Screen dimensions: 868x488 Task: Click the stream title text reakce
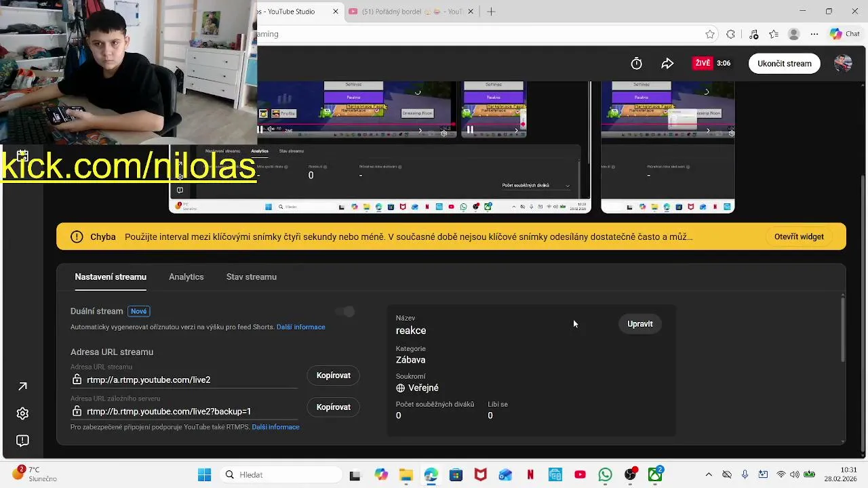pos(411,331)
